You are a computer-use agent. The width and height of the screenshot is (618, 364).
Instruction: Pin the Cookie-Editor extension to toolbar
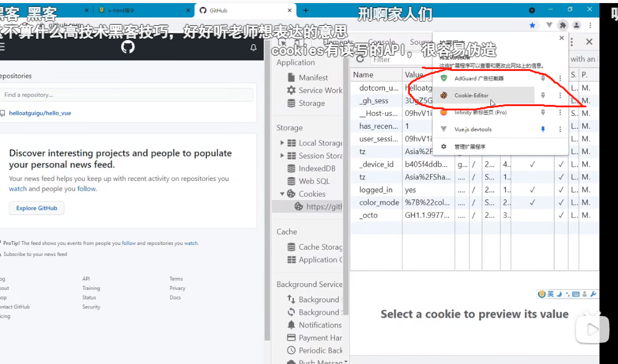click(543, 96)
